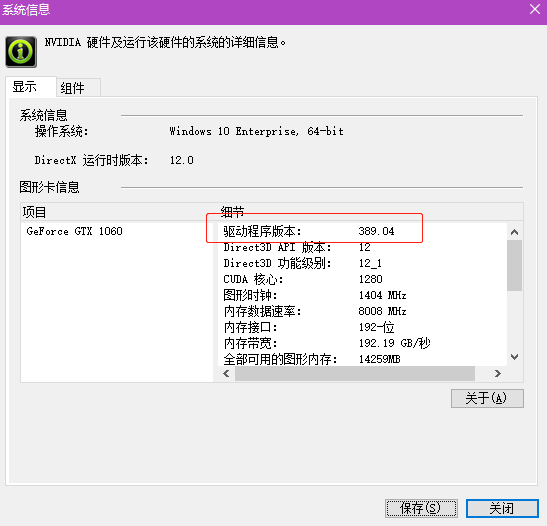Click the vertical scrollbar thumb in the details list
Screen dimensions: 547x526
[514, 265]
